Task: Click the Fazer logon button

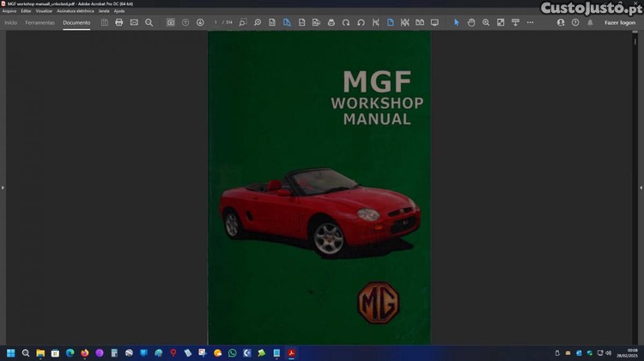Action: click(620, 22)
